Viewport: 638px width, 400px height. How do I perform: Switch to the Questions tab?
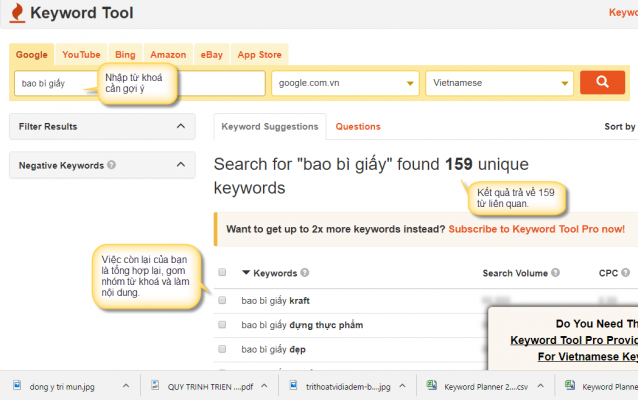pyautogui.click(x=358, y=127)
